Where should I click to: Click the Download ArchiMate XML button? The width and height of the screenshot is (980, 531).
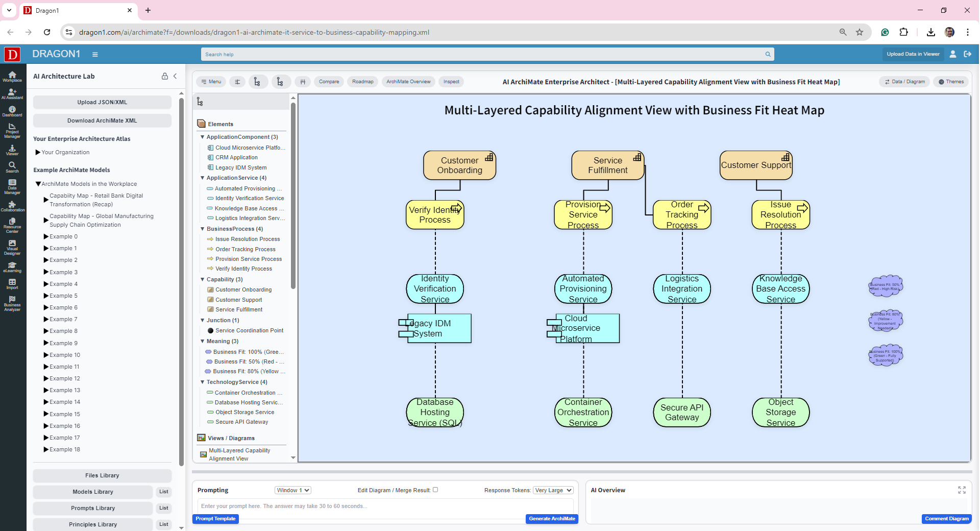tap(102, 120)
